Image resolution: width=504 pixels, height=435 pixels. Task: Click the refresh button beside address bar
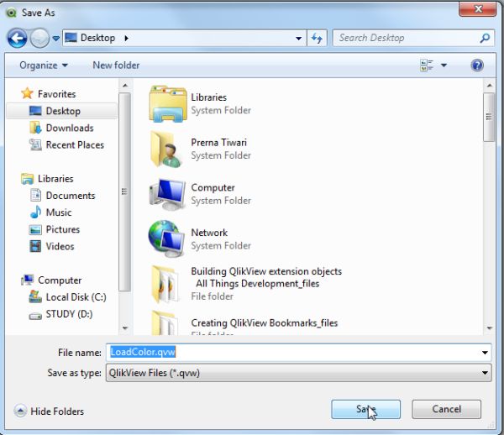click(x=317, y=39)
